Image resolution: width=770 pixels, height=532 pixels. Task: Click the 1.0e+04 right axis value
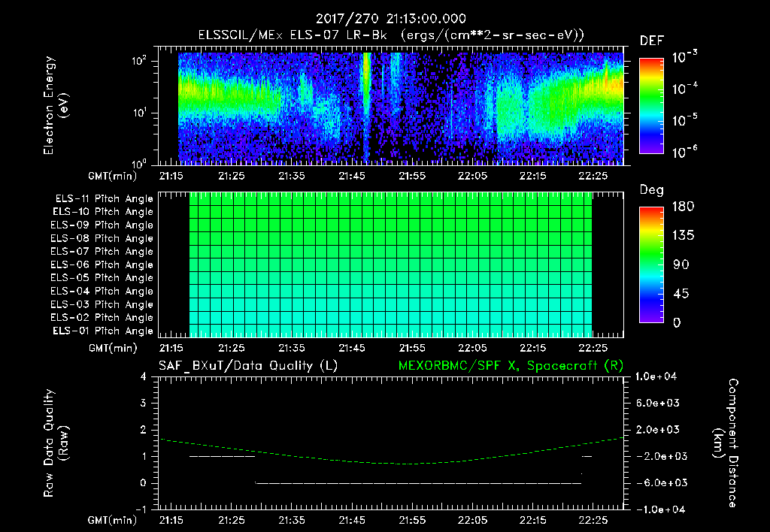tap(656, 376)
